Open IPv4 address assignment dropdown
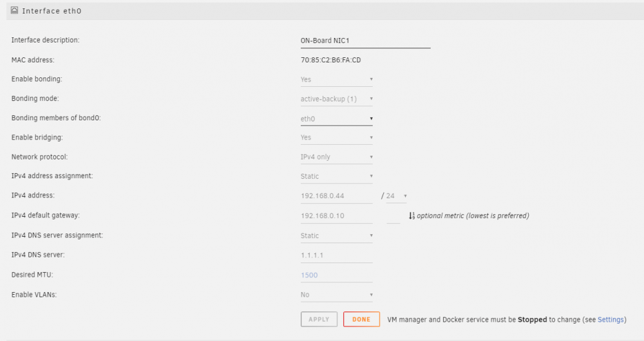The image size is (644, 341). [x=336, y=176]
